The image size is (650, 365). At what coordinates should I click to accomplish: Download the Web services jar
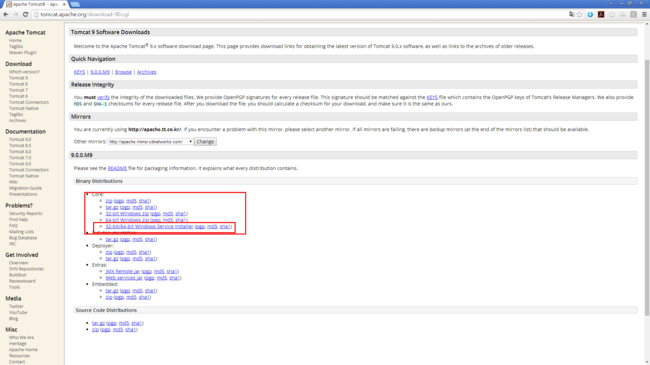(x=124, y=278)
